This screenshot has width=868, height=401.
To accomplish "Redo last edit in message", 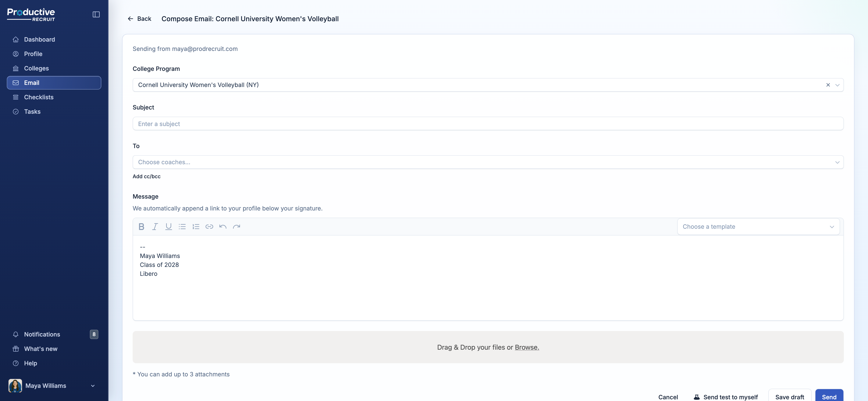I will click(x=236, y=227).
